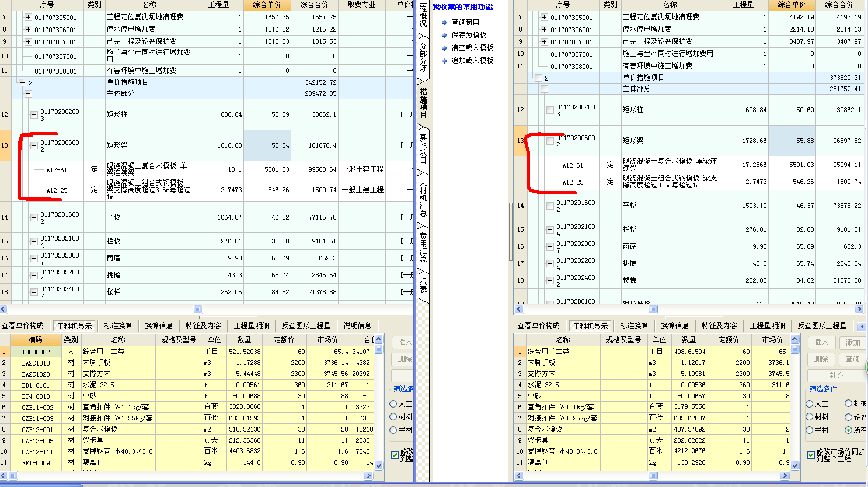Click 保存为模板 link in favorites
Screen dimensions: 868x487
click(469, 35)
